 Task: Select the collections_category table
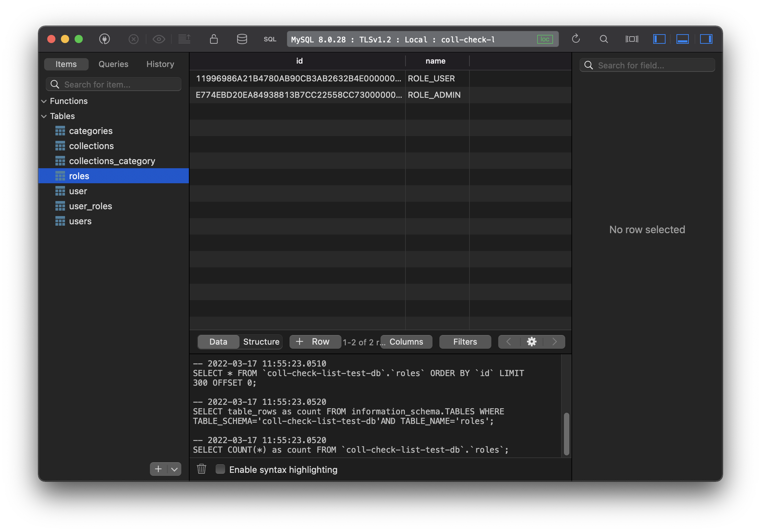point(114,161)
